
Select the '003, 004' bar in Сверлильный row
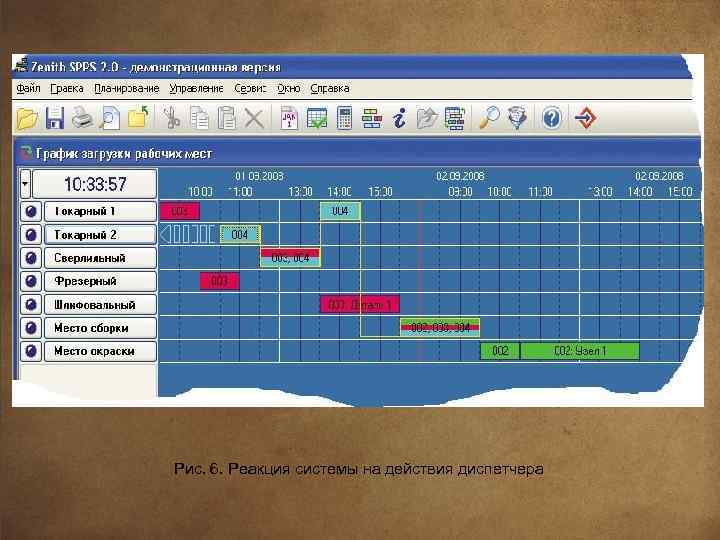(x=290, y=258)
